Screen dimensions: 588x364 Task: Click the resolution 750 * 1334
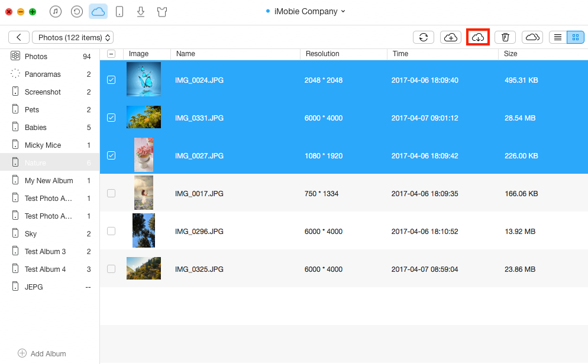321,194
